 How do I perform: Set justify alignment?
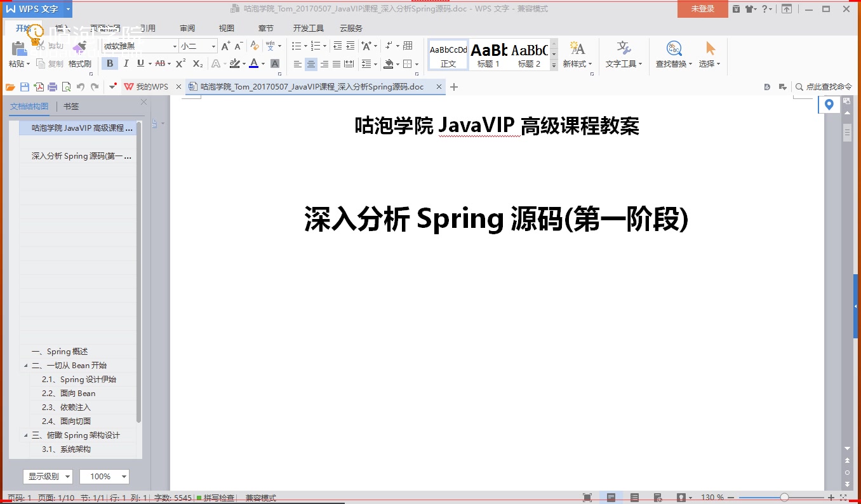click(337, 64)
